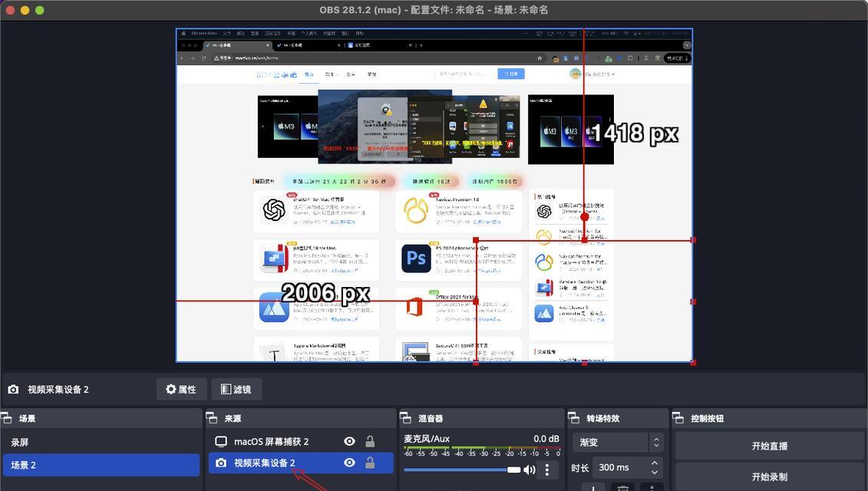Viewport: 868px width, 491px height.
Task: Increase 时长 duration with up arrow
Action: tap(655, 462)
